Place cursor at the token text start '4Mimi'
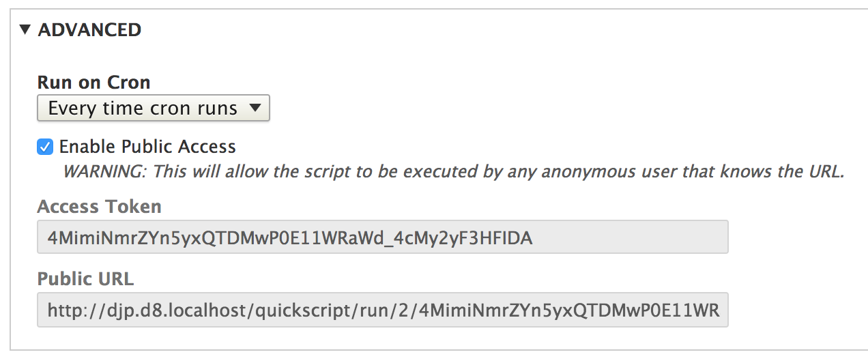Image resolution: width=868 pixels, height=363 pixels. (48, 237)
